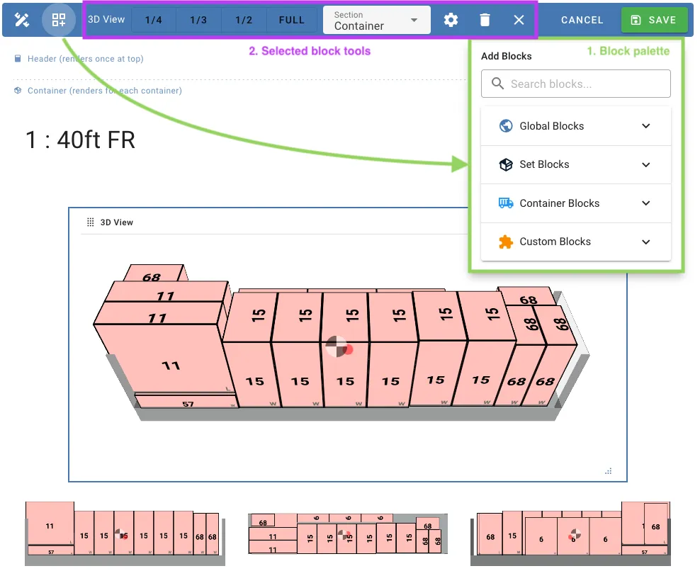Screen dimensions: 700x588
Task: Set block width to 1/4
Action: pos(154,20)
